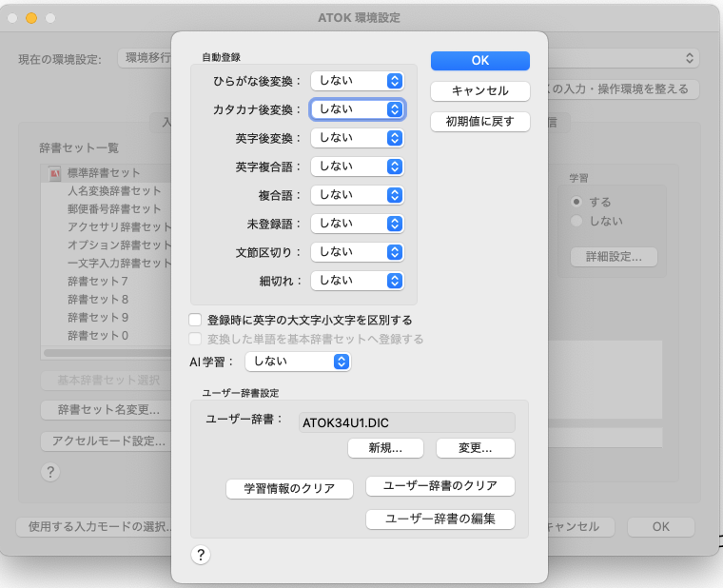Click the 入力・操作環境を整える button
This screenshot has height=588, width=723.
tap(622, 89)
